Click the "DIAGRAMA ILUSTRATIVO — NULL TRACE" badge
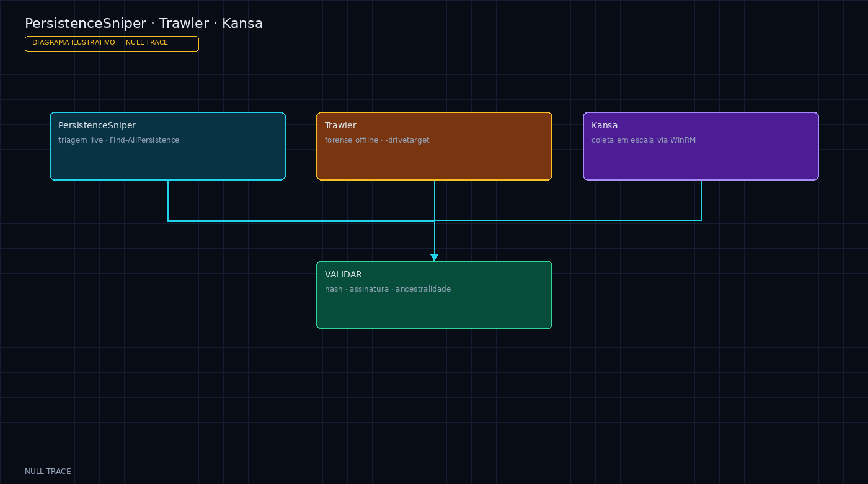 coord(112,43)
